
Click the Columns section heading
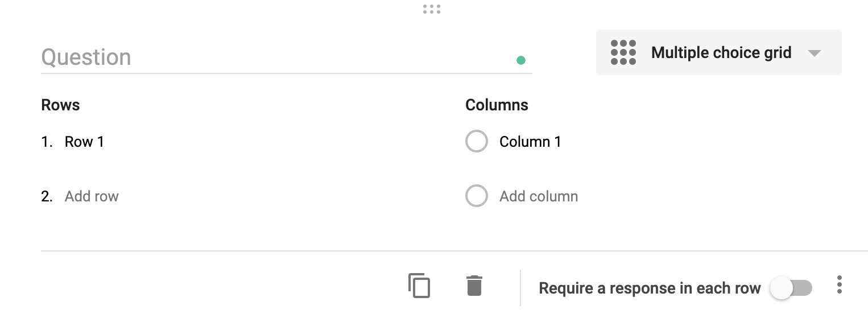(x=497, y=105)
